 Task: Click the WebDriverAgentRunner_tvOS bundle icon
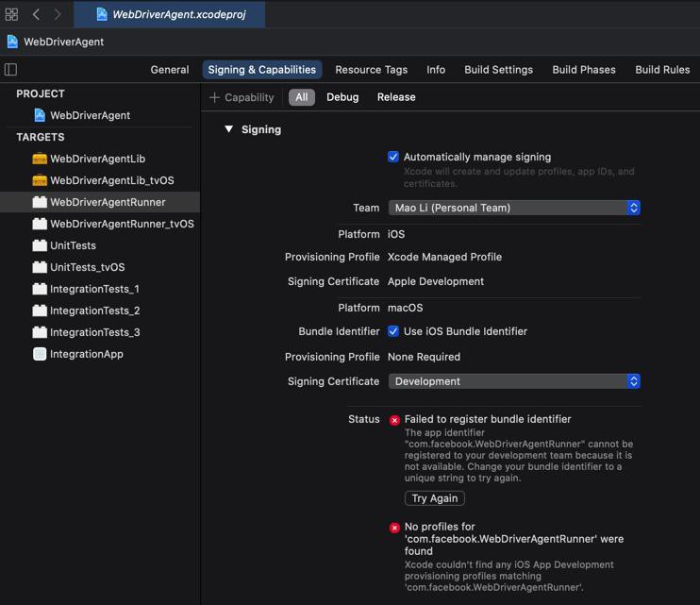click(40, 224)
